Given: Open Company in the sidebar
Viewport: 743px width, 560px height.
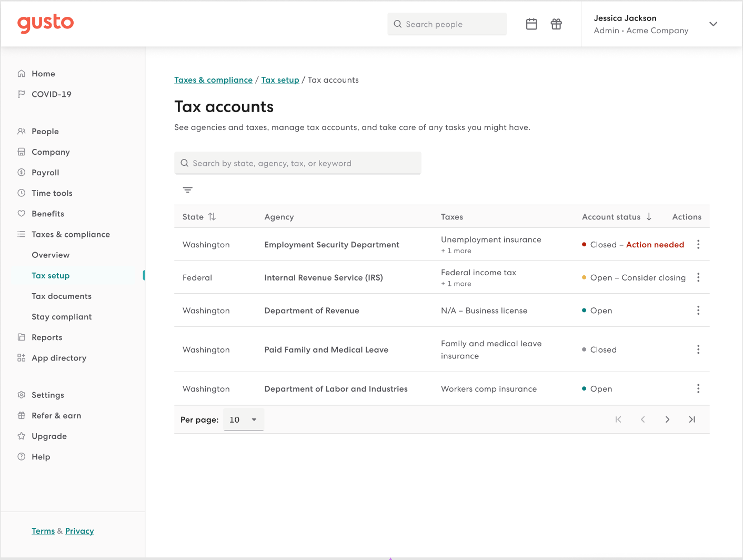Looking at the screenshot, I should (x=51, y=152).
